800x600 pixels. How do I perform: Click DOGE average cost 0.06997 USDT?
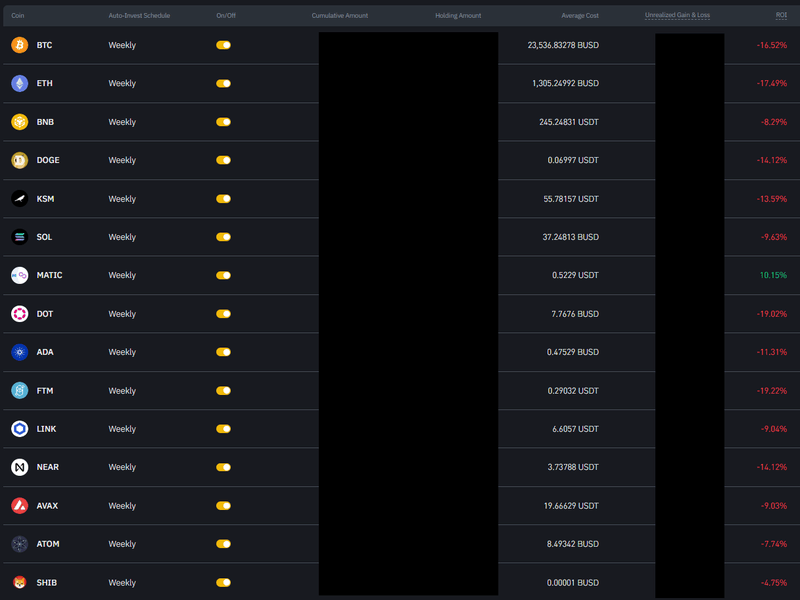573,160
